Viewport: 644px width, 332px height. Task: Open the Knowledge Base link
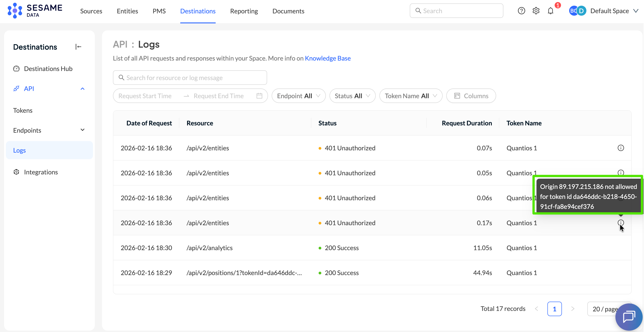(327, 58)
